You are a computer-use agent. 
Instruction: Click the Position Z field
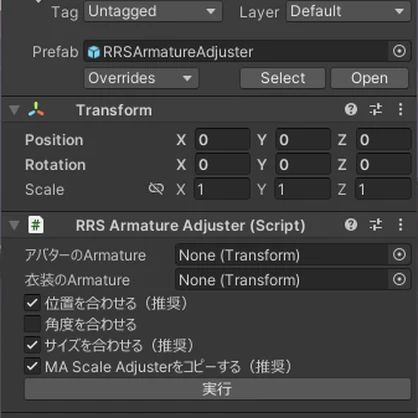[x=384, y=140]
